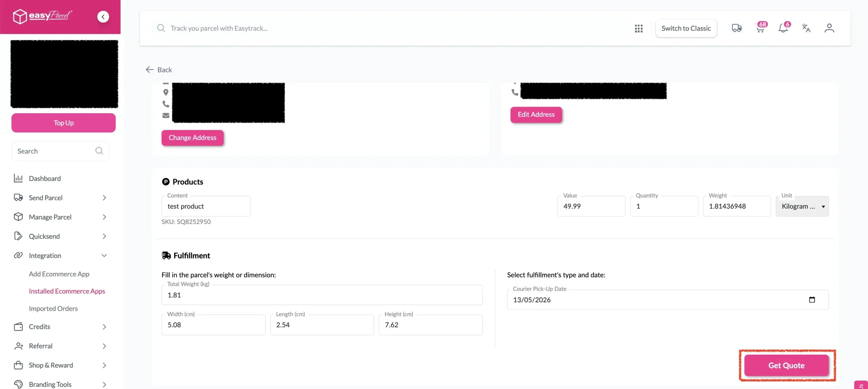Click the Total Weight (kg) field

pyautogui.click(x=322, y=295)
